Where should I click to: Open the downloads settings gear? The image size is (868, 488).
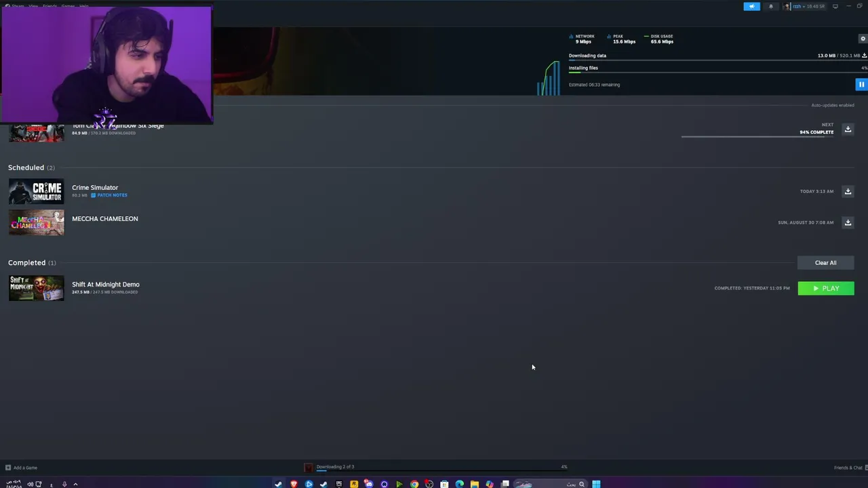pyautogui.click(x=863, y=39)
